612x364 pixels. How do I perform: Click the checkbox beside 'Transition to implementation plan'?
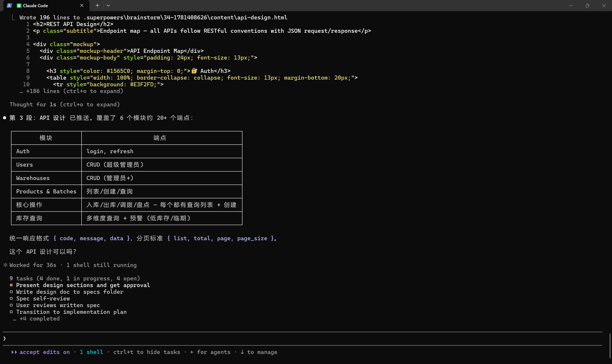(11, 312)
